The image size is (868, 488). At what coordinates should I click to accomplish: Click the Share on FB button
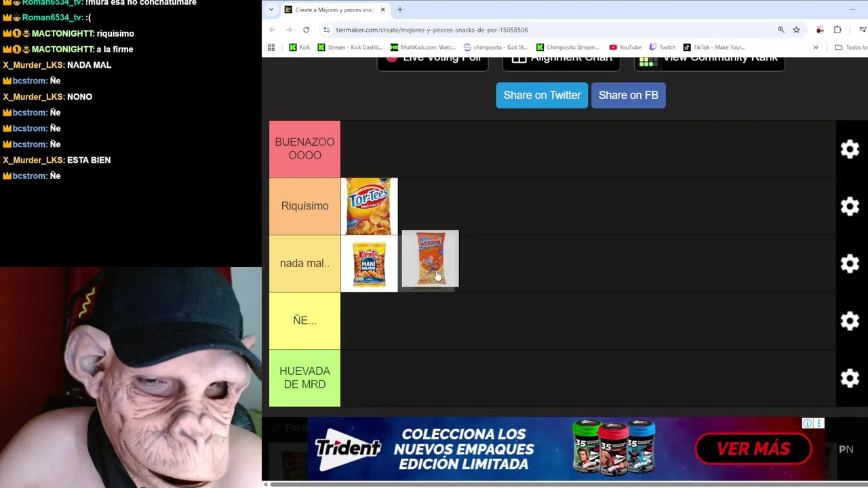coord(629,95)
